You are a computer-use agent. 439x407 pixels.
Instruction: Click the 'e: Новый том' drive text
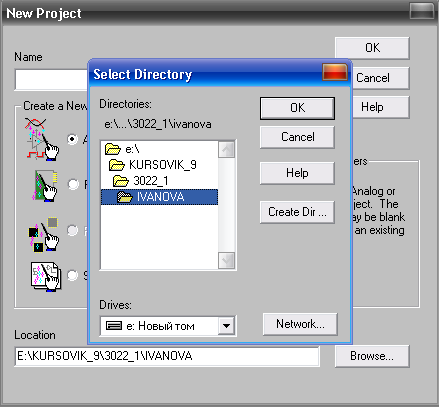tap(160, 326)
